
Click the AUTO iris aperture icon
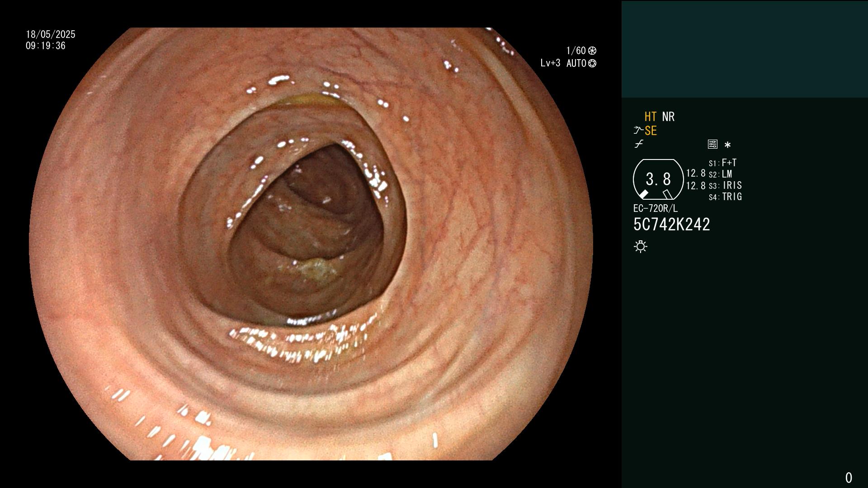pos(592,63)
